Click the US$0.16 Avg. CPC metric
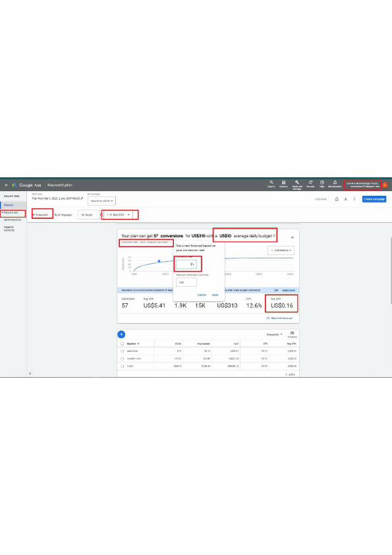392x555 pixels. (281, 305)
